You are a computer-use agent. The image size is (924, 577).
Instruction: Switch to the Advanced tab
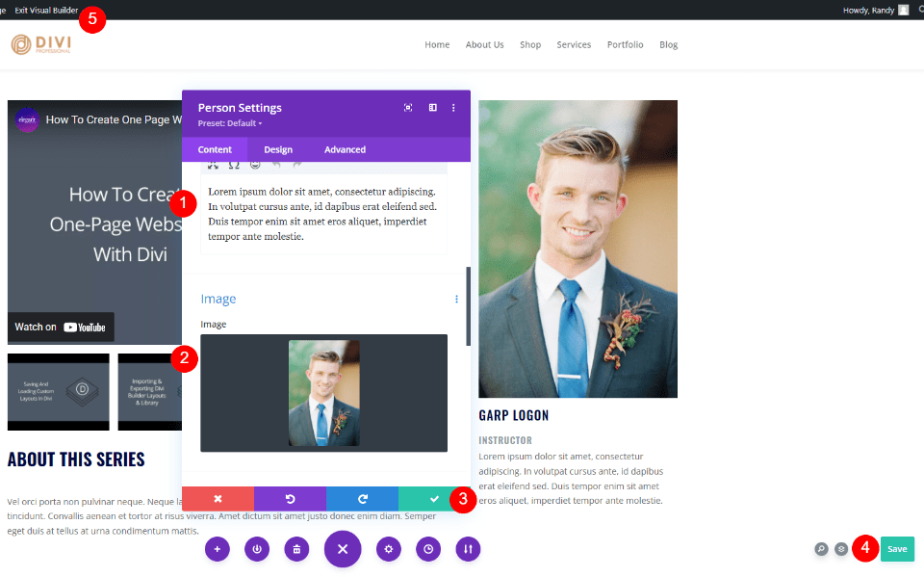tap(345, 149)
